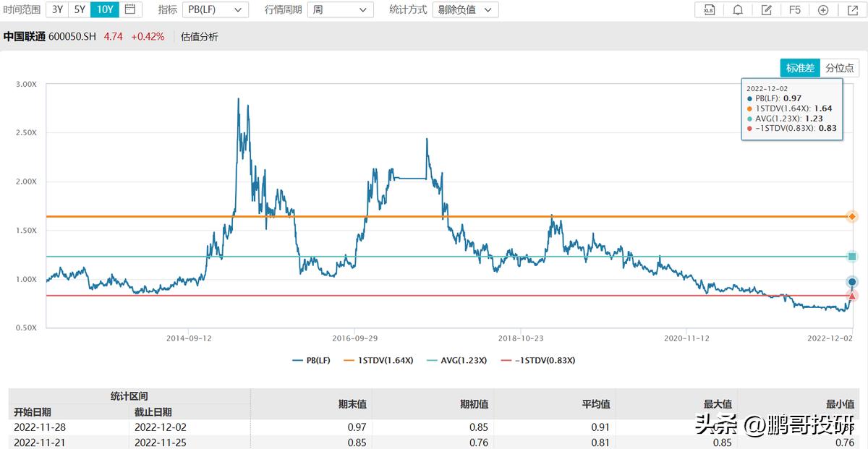Open the alerts bell icon
Screen dimensions: 868x449
point(738,10)
